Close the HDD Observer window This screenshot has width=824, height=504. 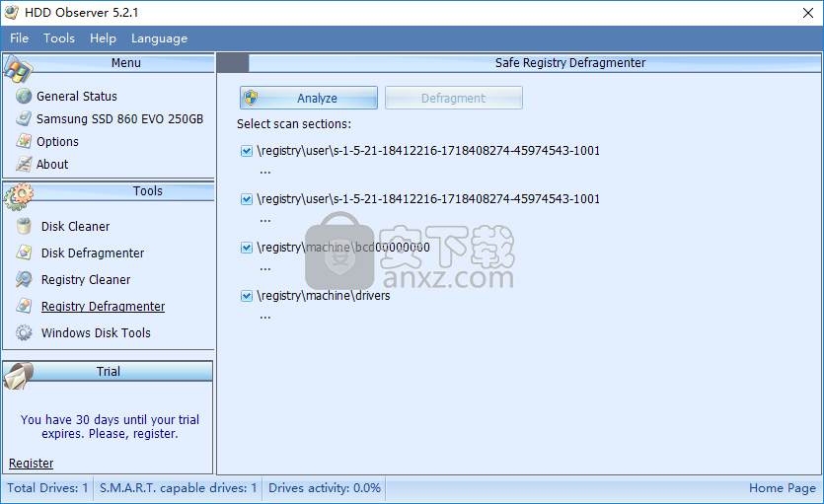808,13
